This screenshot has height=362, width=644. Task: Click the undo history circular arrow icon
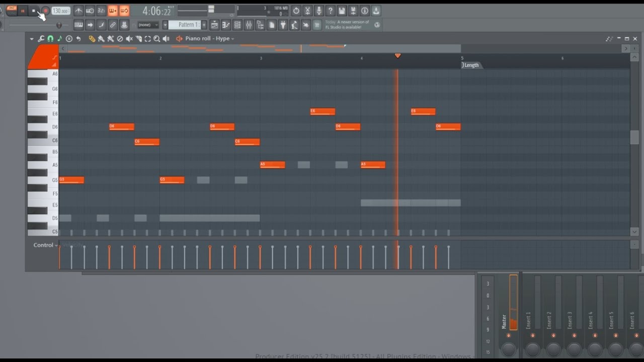pyautogui.click(x=296, y=11)
